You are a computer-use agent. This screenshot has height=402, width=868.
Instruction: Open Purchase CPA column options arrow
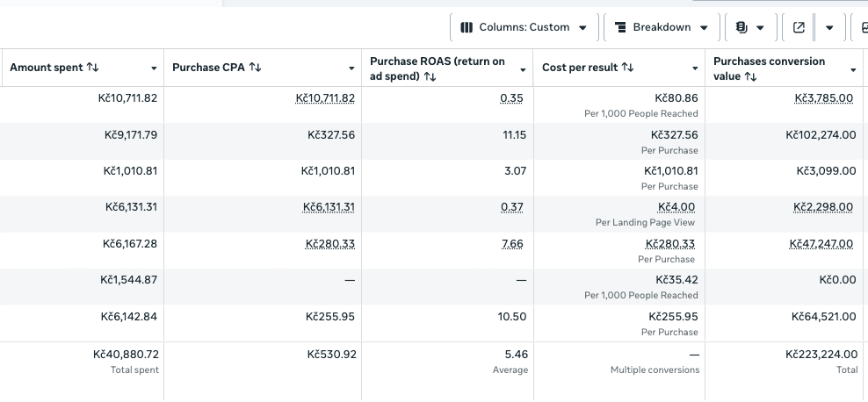351,68
